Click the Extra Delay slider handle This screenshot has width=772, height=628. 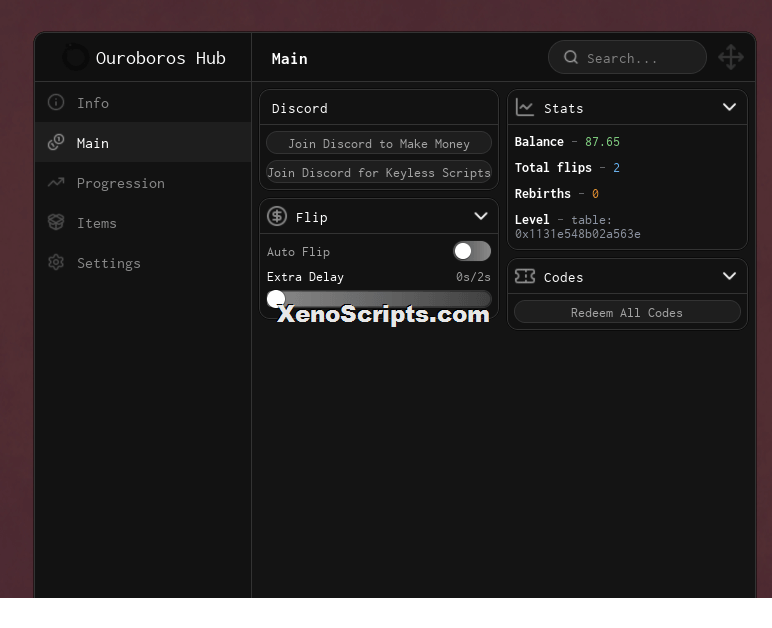(276, 299)
